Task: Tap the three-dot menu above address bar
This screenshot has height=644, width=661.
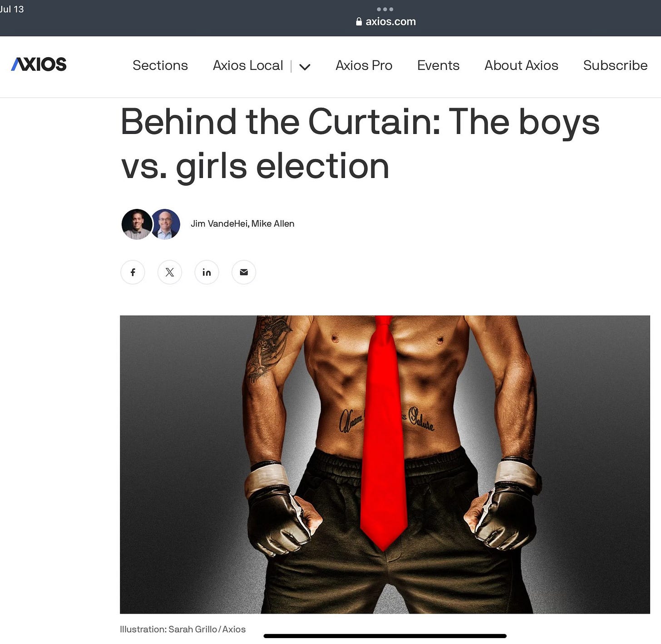Action: 385,9
